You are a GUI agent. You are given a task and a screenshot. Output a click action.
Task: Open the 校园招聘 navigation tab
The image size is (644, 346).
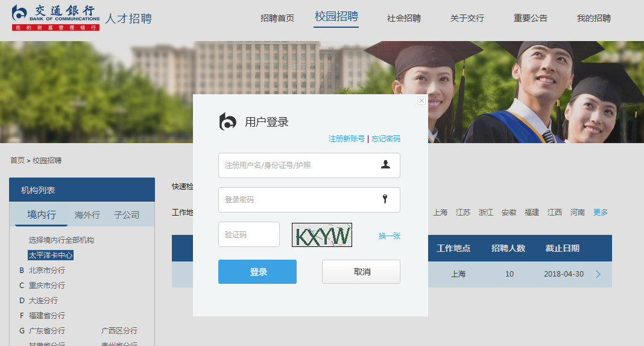(336, 17)
